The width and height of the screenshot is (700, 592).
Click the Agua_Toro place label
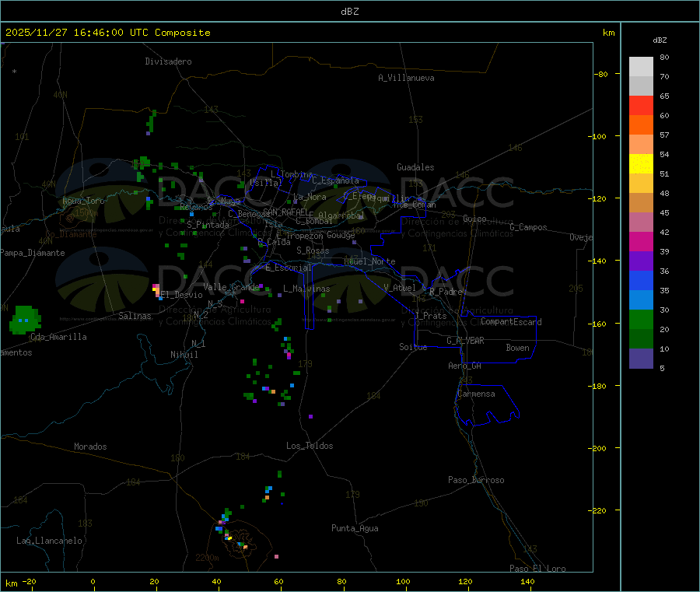pos(83,201)
